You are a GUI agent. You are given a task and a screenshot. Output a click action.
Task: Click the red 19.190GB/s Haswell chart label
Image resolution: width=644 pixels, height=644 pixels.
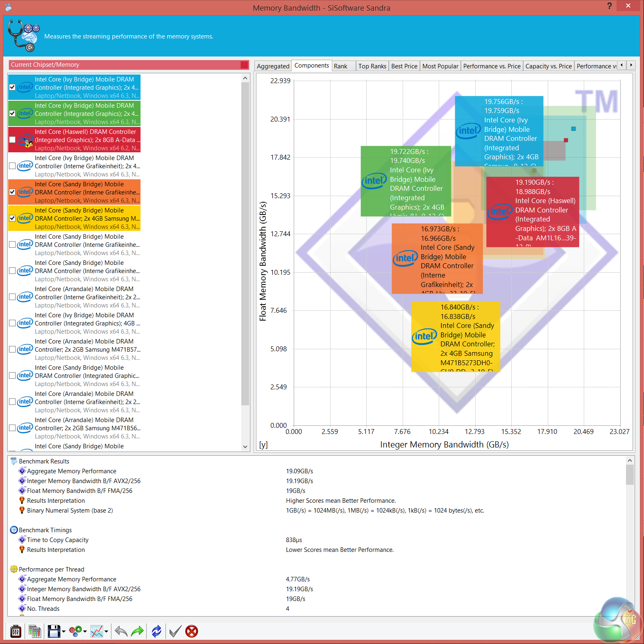pyautogui.click(x=533, y=212)
